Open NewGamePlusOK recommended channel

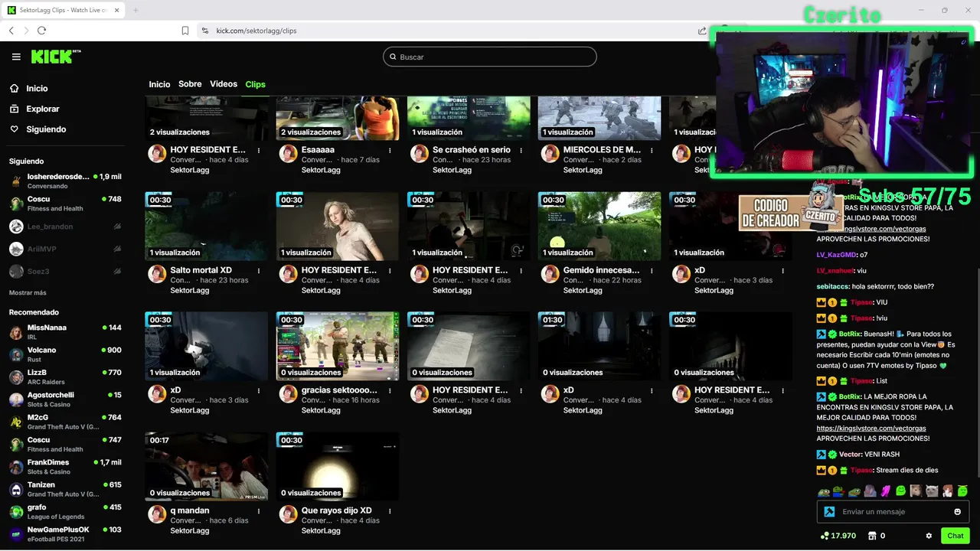[x=65, y=533]
